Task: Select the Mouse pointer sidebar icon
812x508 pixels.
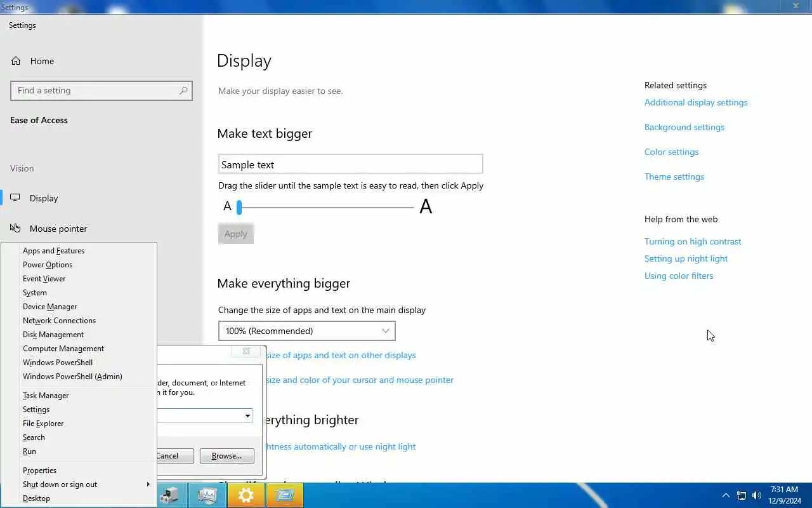Action: pos(15,228)
